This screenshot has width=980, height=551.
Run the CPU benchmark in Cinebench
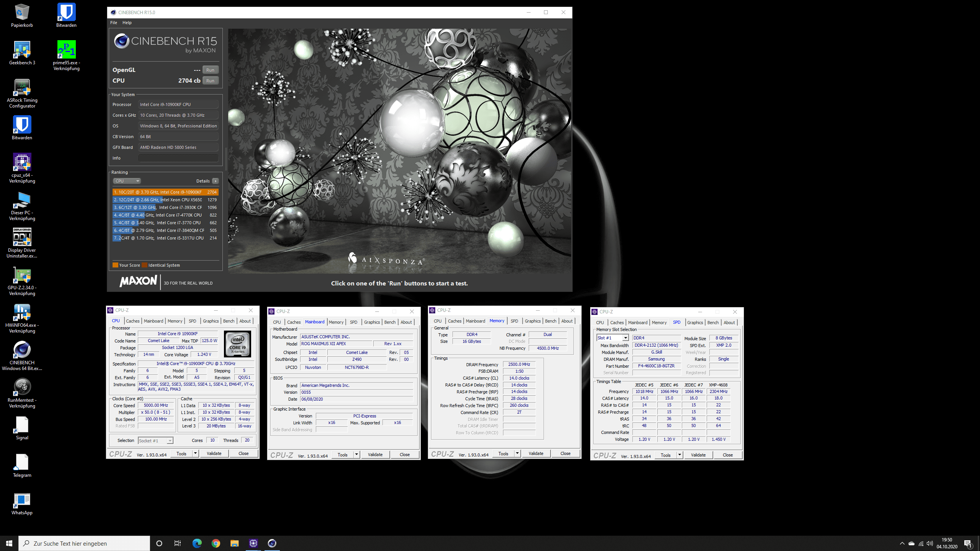point(210,81)
